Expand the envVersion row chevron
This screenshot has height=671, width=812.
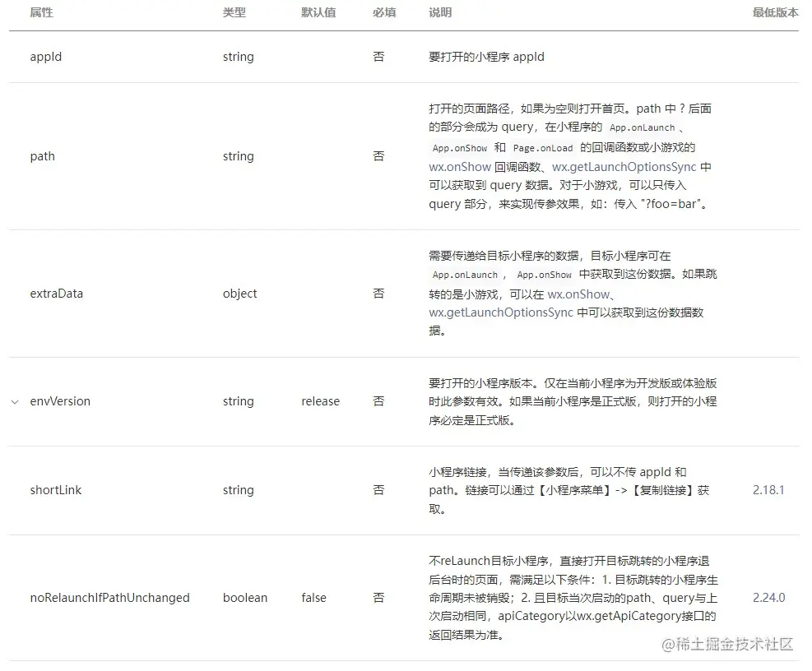click(14, 402)
